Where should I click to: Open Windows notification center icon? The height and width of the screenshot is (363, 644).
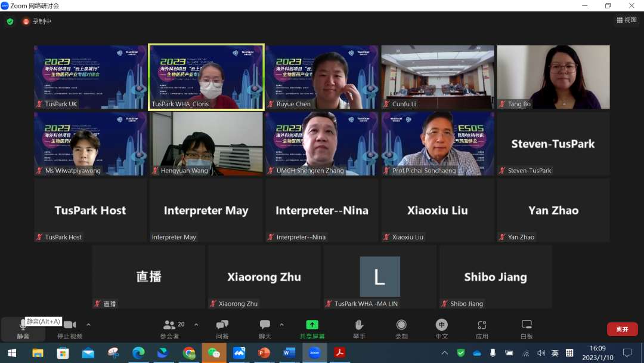(627, 353)
